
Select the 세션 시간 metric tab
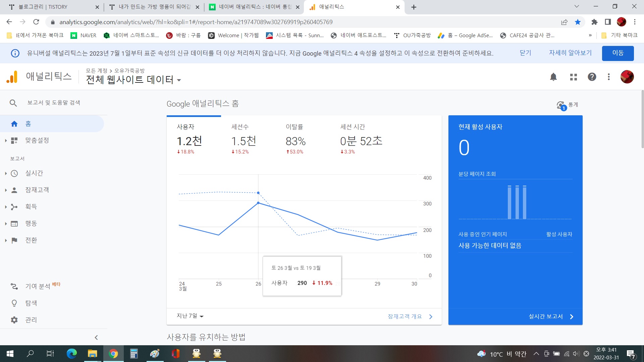362,139
